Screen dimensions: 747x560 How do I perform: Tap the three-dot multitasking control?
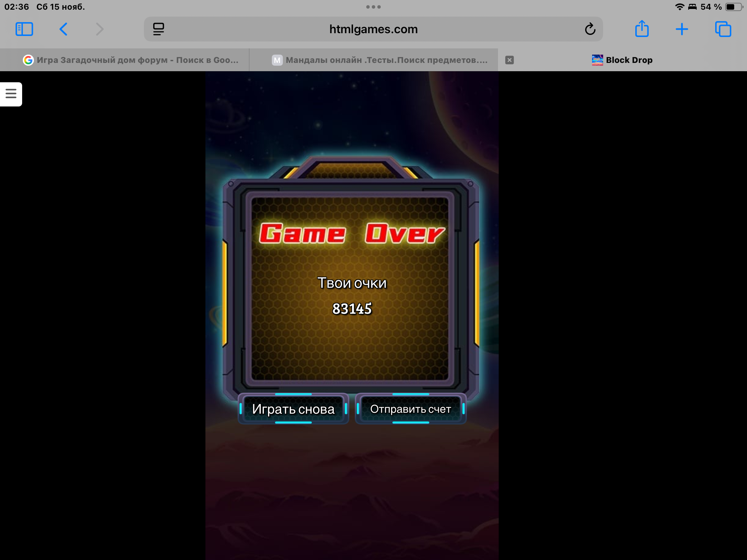click(373, 7)
